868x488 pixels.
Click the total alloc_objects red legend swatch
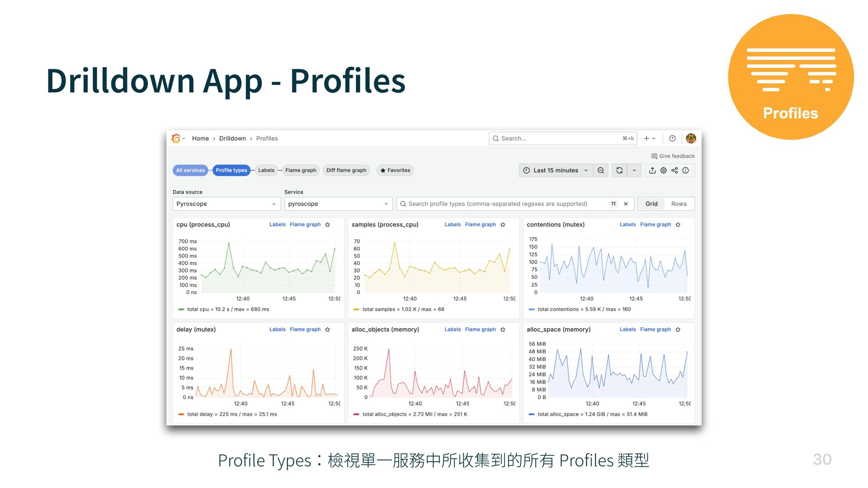(x=356, y=414)
